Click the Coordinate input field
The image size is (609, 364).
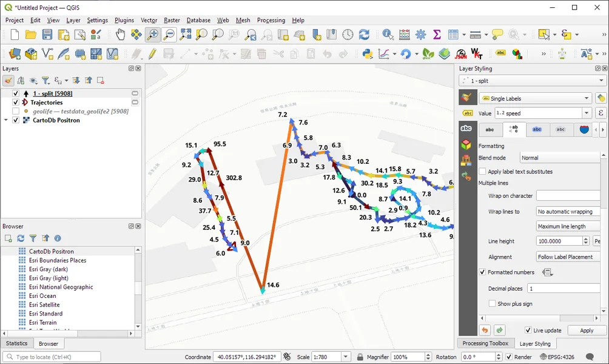pos(247,357)
